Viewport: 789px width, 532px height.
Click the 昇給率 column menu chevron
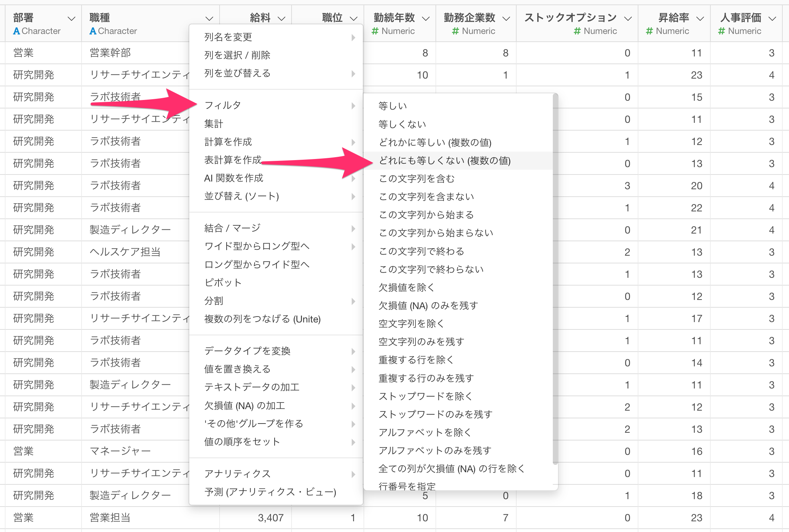tap(700, 18)
